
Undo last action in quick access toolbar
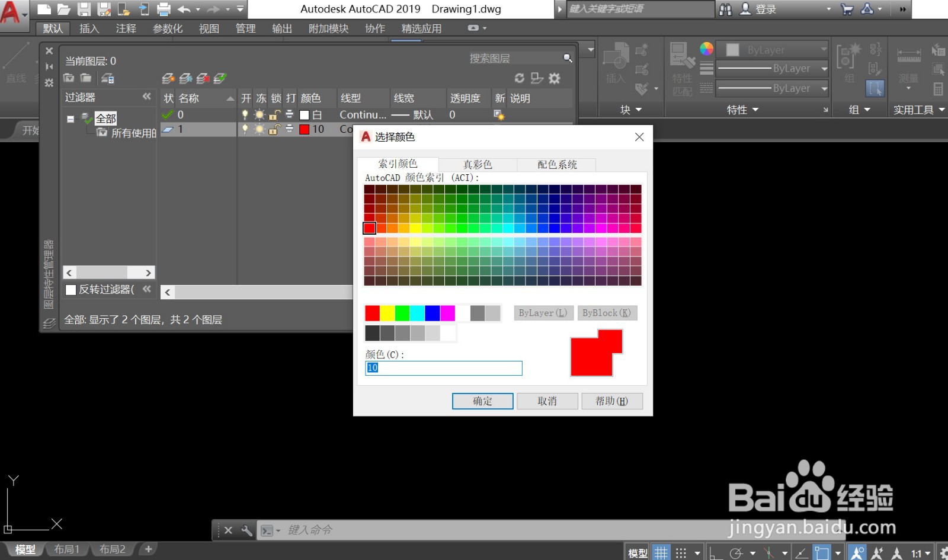click(184, 9)
